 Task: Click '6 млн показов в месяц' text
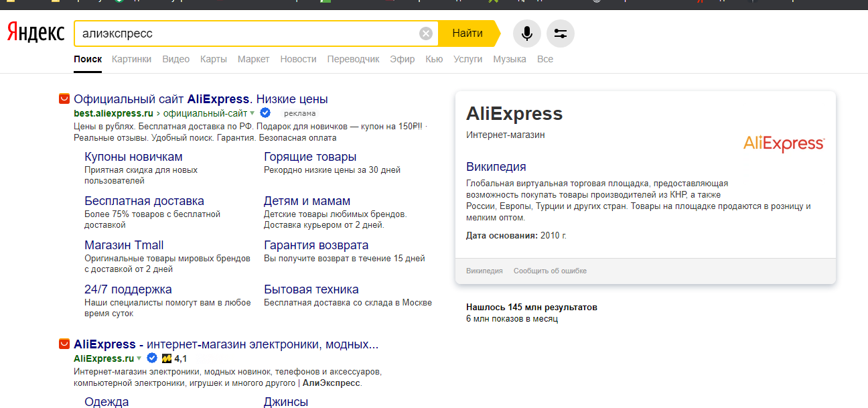(512, 319)
